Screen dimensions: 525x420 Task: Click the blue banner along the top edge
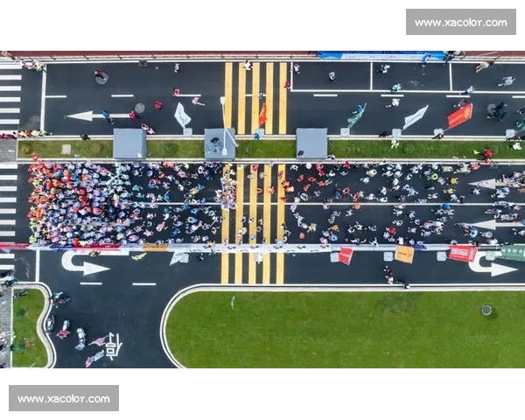pos(382,55)
